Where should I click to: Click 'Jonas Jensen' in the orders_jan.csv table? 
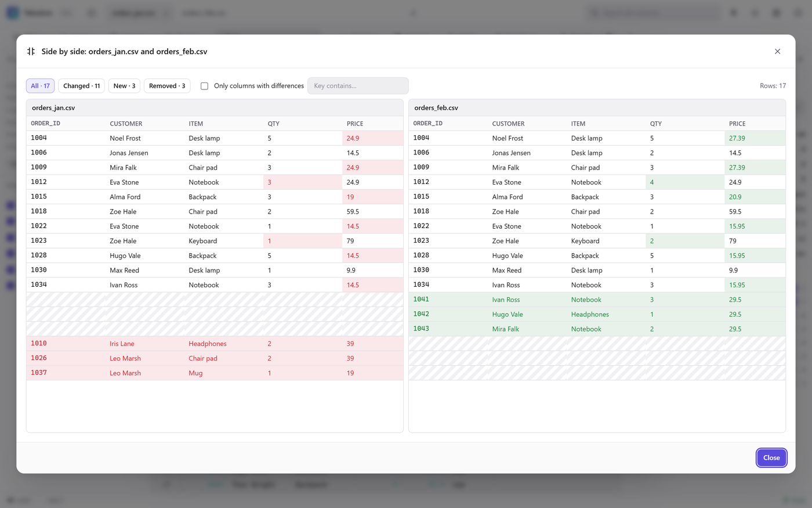pyautogui.click(x=129, y=153)
